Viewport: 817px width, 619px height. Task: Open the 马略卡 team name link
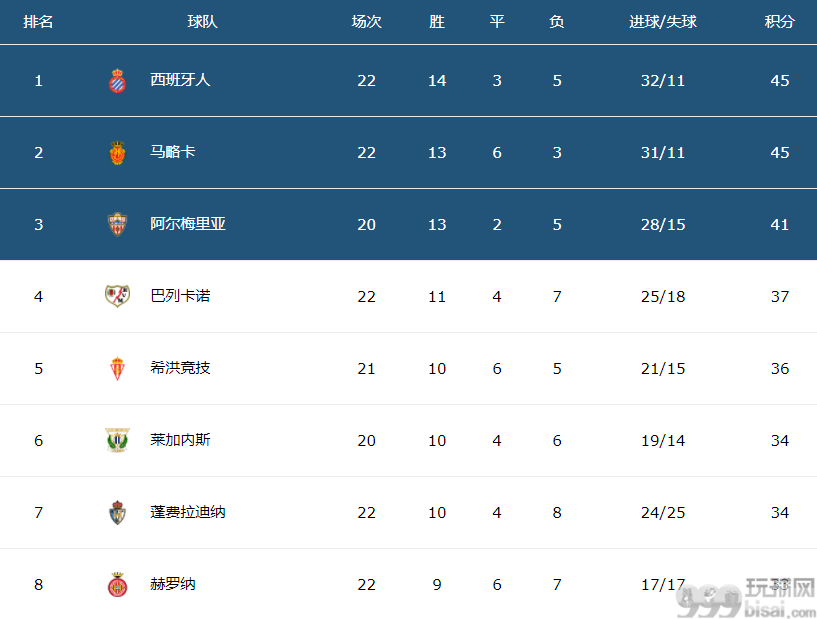(x=172, y=152)
